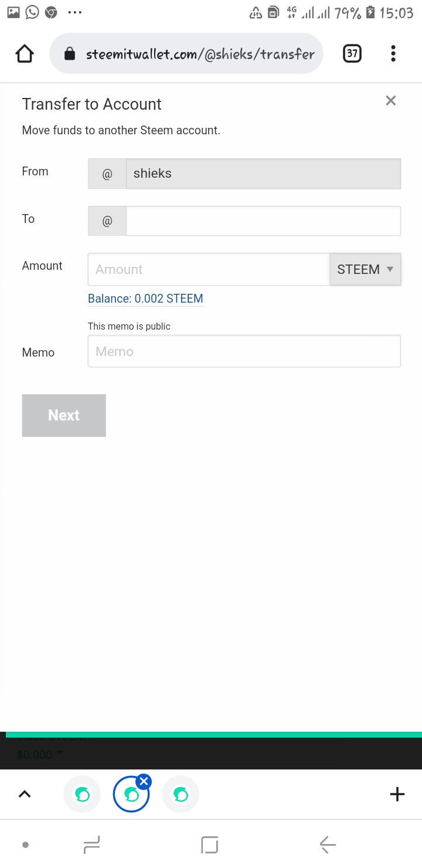Collapse the tab strip with up chevron

click(25, 794)
